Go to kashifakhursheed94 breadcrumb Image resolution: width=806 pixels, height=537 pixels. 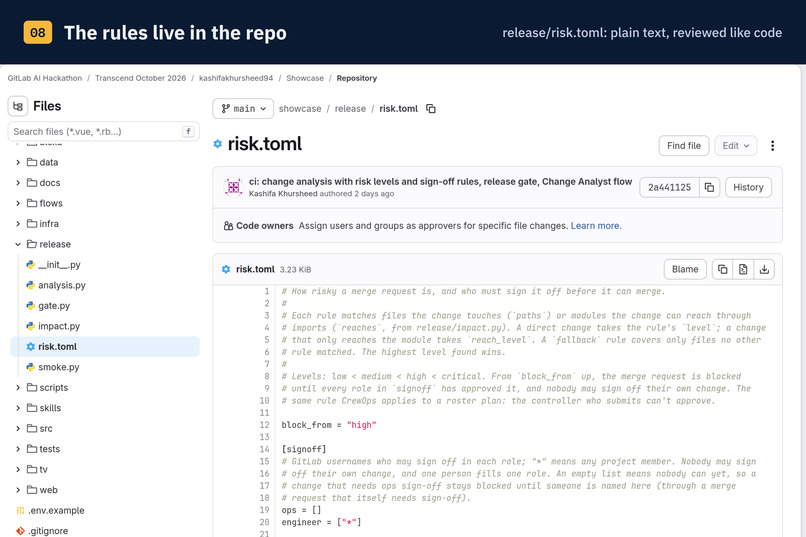pos(236,78)
